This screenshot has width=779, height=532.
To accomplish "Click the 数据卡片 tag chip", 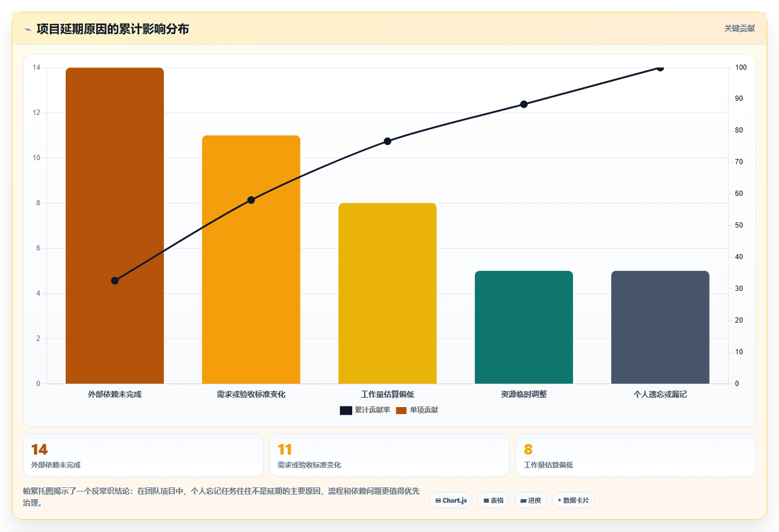I will [x=573, y=500].
